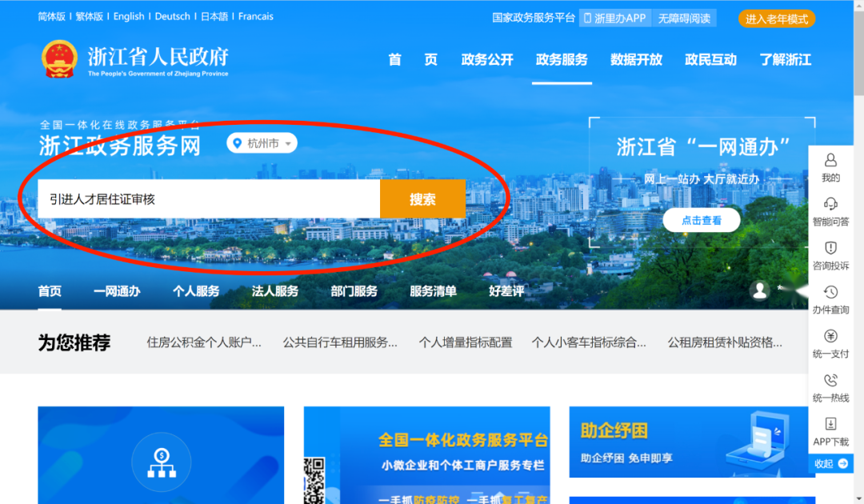The height and width of the screenshot is (504, 864).
Task: Open the 法人服务 tab
Action: click(x=275, y=291)
